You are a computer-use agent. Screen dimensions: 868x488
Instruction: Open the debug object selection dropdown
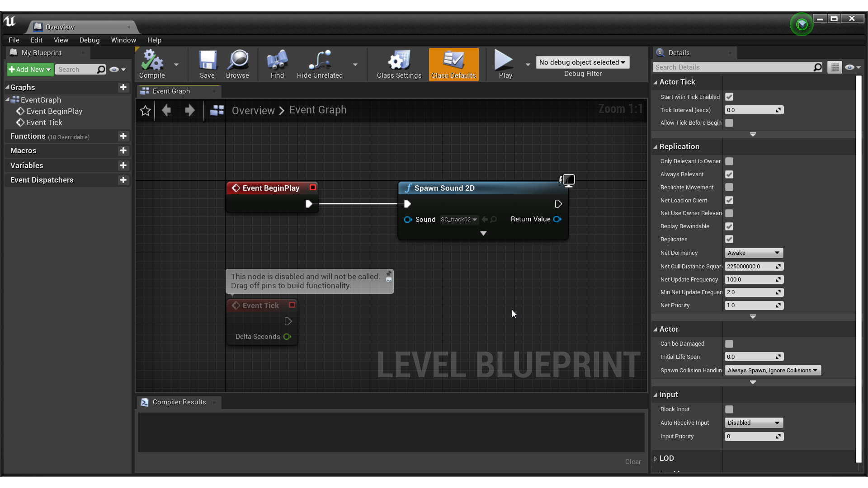pos(582,62)
